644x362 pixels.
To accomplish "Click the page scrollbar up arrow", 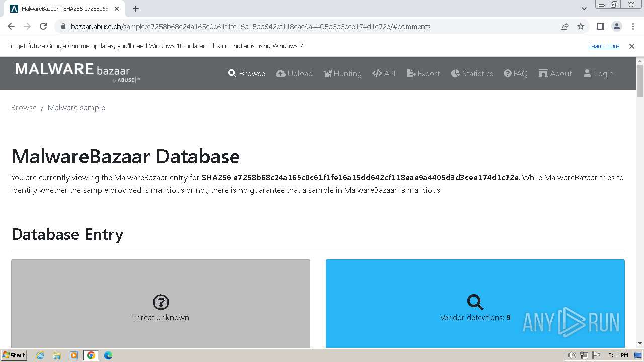I will point(640,61).
